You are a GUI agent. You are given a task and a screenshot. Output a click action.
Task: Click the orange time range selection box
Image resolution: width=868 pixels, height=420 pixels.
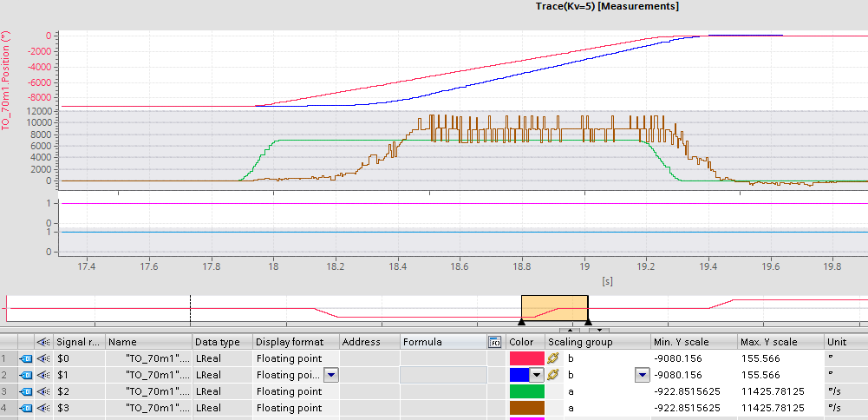pos(554,309)
